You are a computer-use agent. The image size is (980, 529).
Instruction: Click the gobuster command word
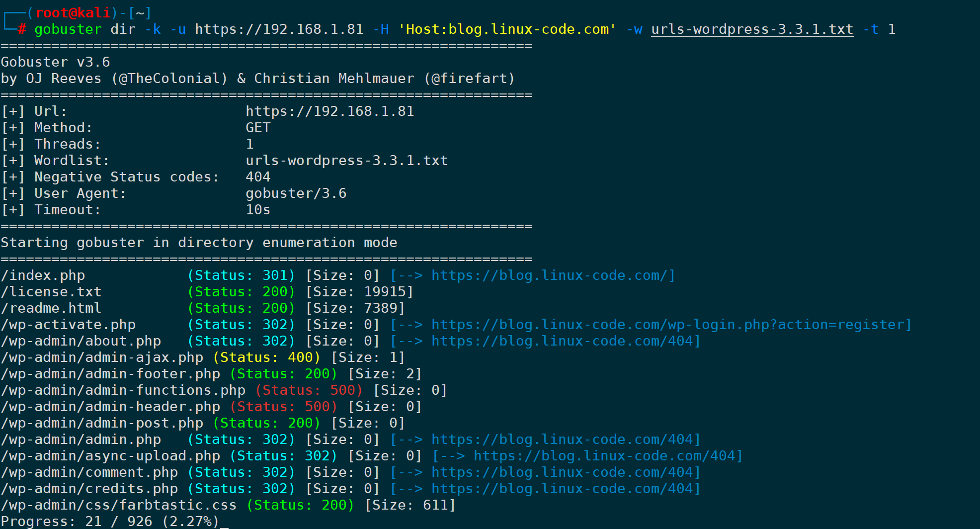68,29
